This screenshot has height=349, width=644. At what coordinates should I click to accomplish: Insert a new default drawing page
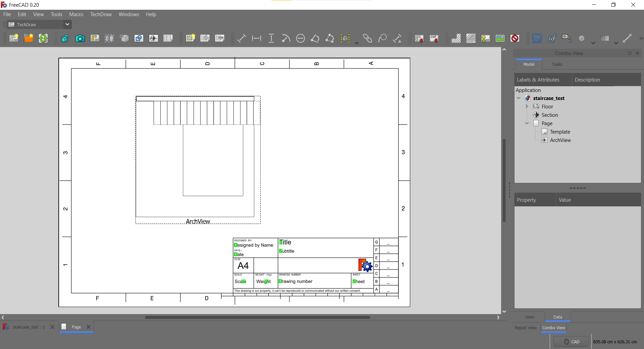[14, 38]
